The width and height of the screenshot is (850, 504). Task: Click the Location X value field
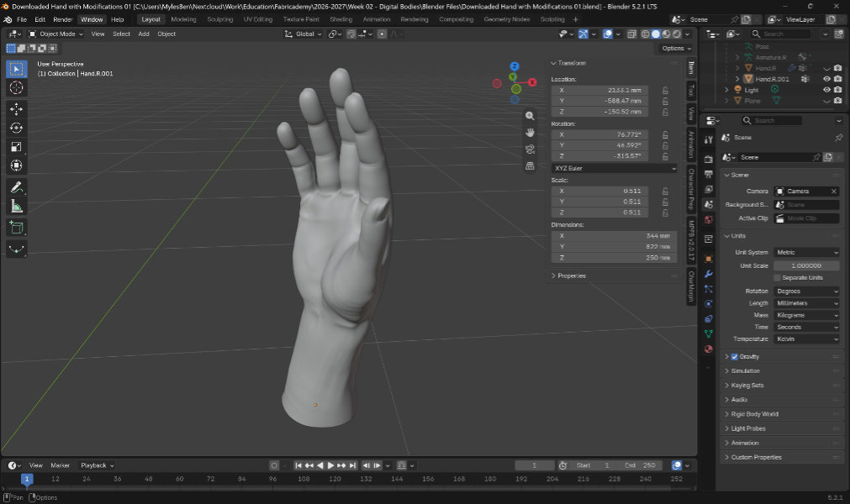599,91
